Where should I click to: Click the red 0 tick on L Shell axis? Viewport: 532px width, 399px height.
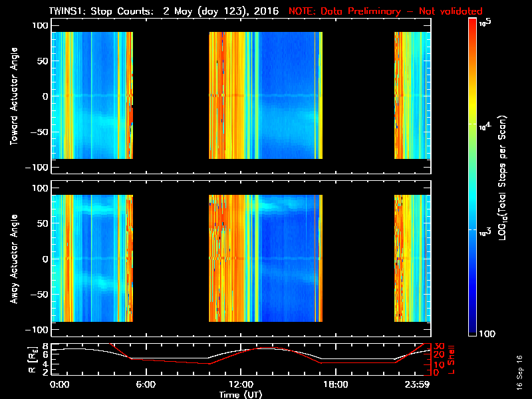(436, 372)
